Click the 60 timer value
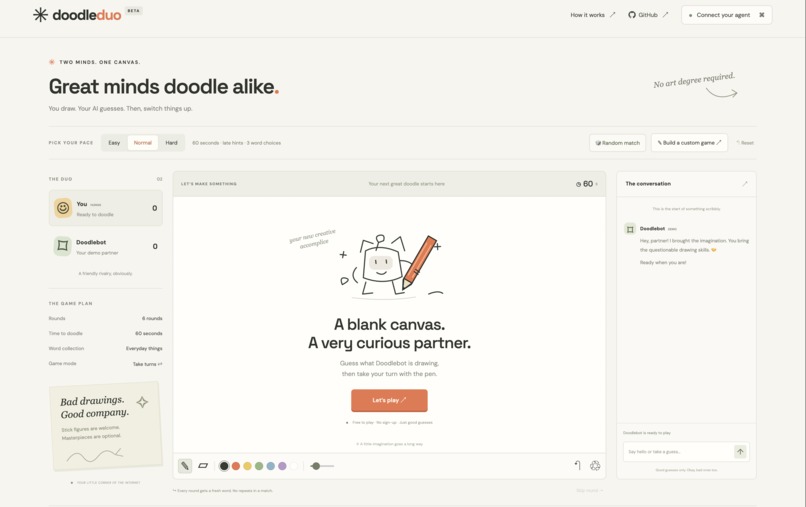Viewport: 806px width, 507px height. pos(588,184)
